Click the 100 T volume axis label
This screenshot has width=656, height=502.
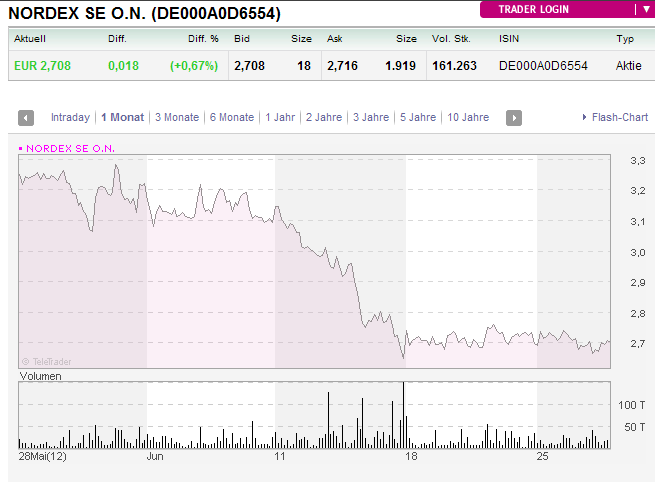point(631,405)
